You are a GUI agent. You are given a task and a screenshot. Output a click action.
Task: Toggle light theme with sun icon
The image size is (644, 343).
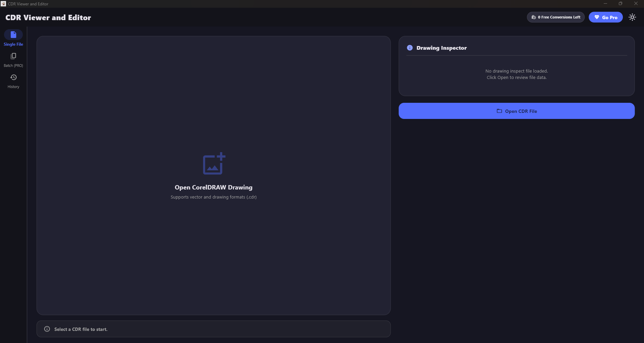(632, 17)
